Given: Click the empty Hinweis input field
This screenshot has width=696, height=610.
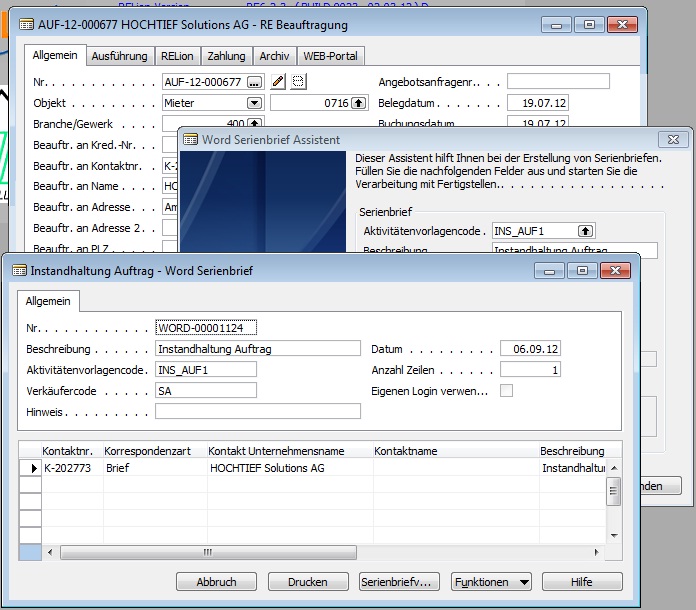Looking at the screenshot, I should point(257,411).
